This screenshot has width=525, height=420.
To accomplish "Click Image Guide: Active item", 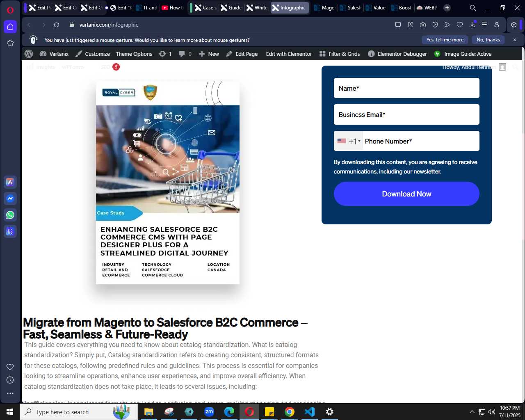I will pos(463,54).
